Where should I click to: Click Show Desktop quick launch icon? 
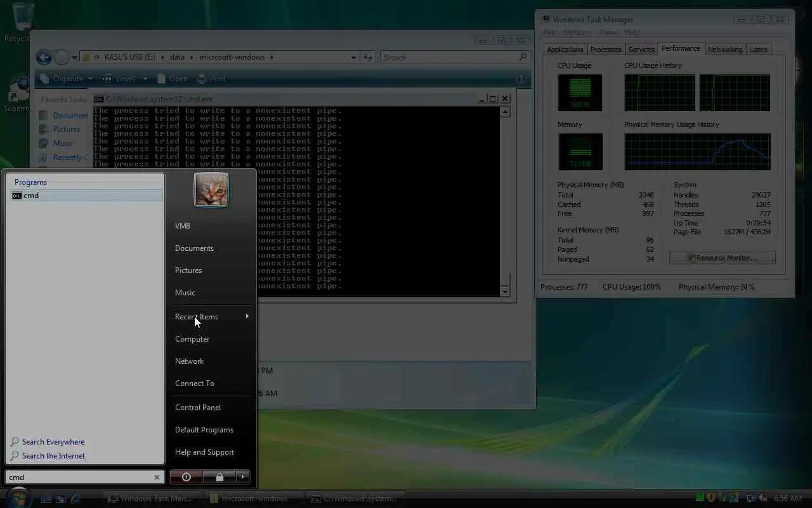point(46,498)
